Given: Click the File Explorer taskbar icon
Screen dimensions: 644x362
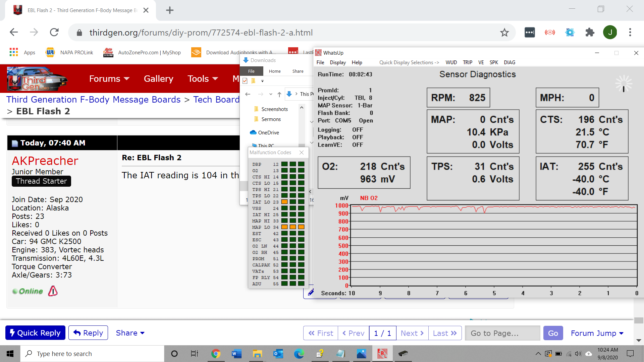Looking at the screenshot, I should tap(257, 353).
